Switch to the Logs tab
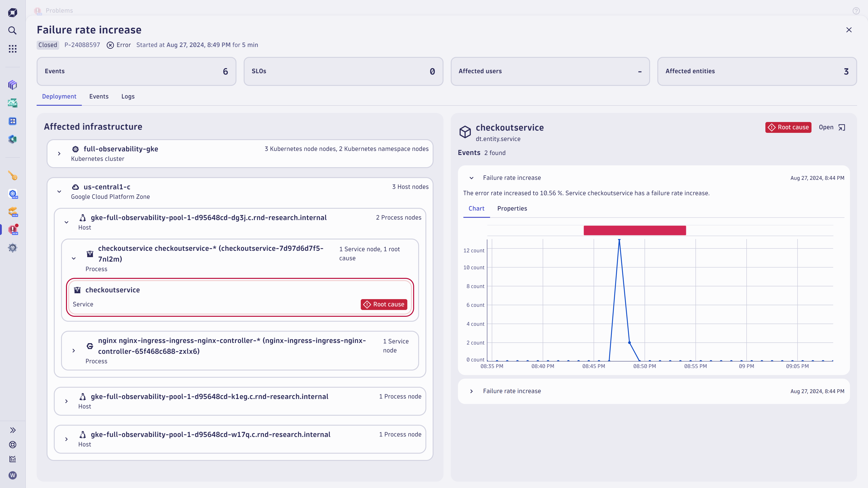Image resolution: width=868 pixels, height=488 pixels. pyautogui.click(x=128, y=97)
